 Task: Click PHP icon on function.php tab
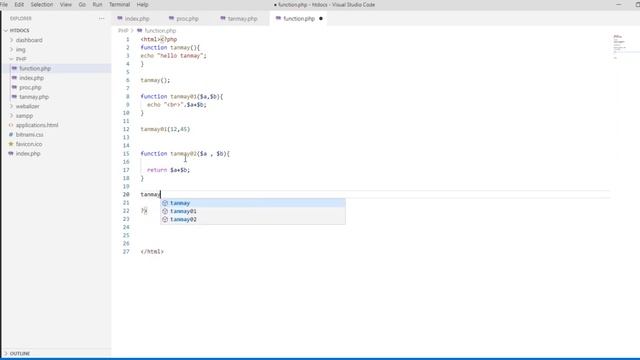[278, 18]
